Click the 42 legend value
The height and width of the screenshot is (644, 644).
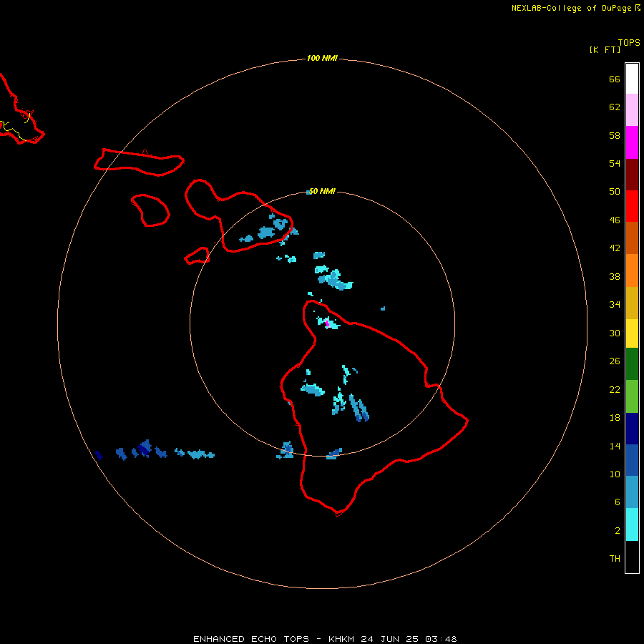tap(615, 248)
